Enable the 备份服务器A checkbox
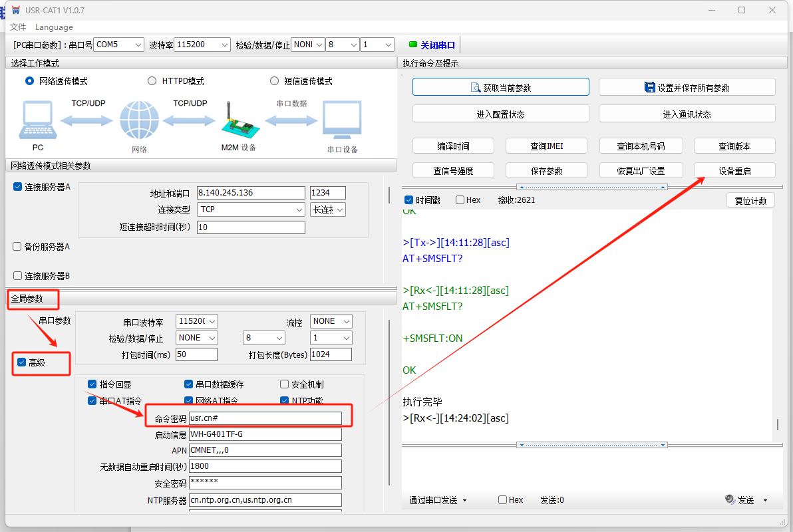 (x=17, y=247)
